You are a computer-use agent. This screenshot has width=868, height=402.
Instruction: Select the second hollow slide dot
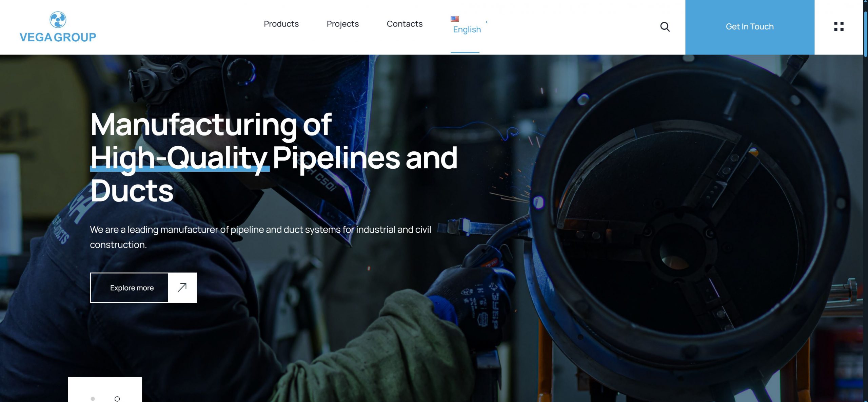tap(117, 399)
